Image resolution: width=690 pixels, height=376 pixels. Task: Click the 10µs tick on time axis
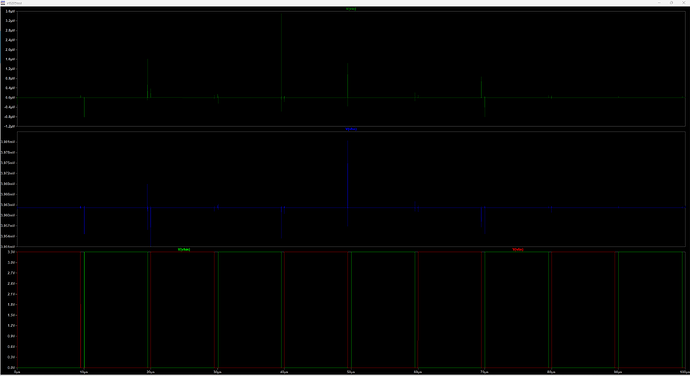pos(84,372)
